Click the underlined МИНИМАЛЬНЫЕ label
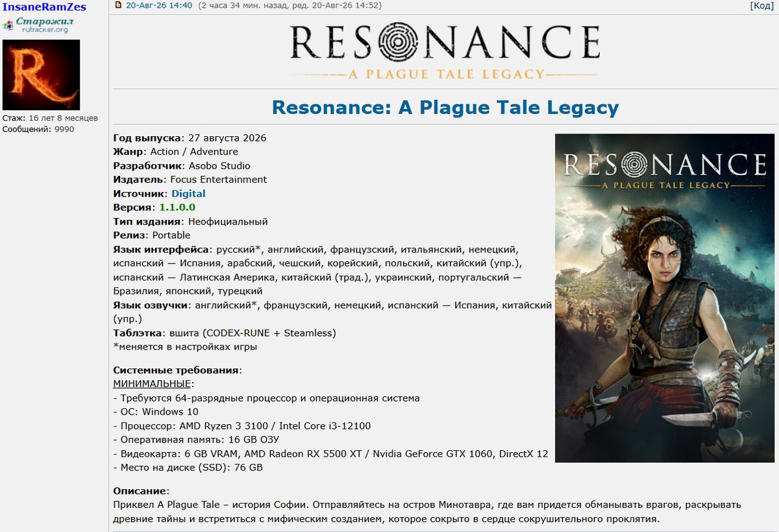 tap(153, 384)
